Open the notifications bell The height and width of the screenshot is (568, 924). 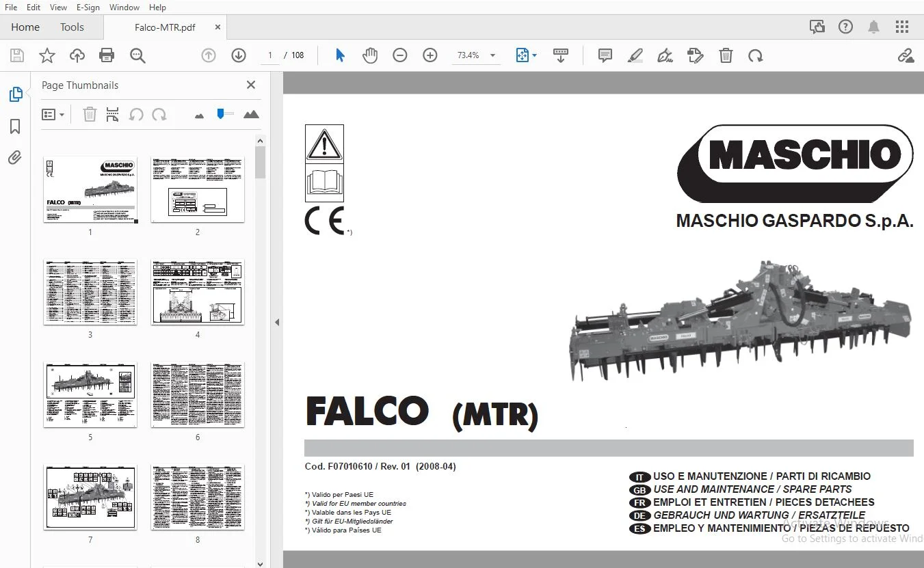pos(873,27)
